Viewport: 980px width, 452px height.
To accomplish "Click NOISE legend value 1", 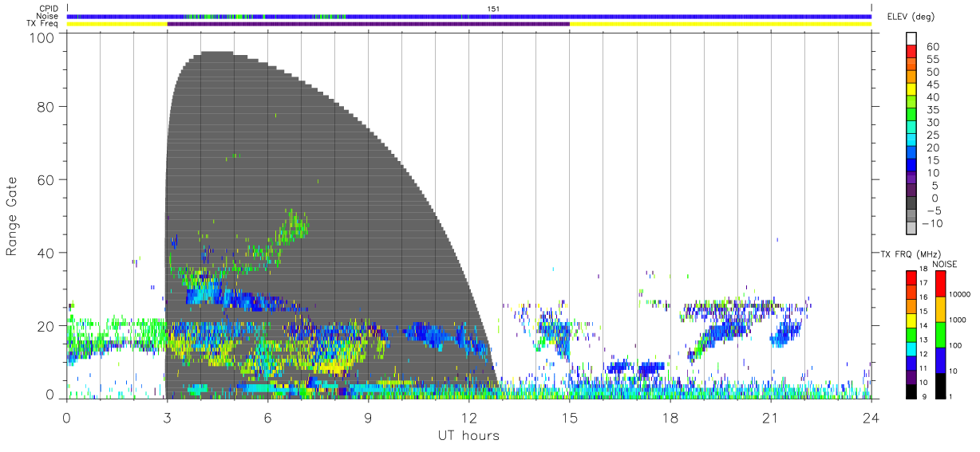I will click(x=952, y=397).
